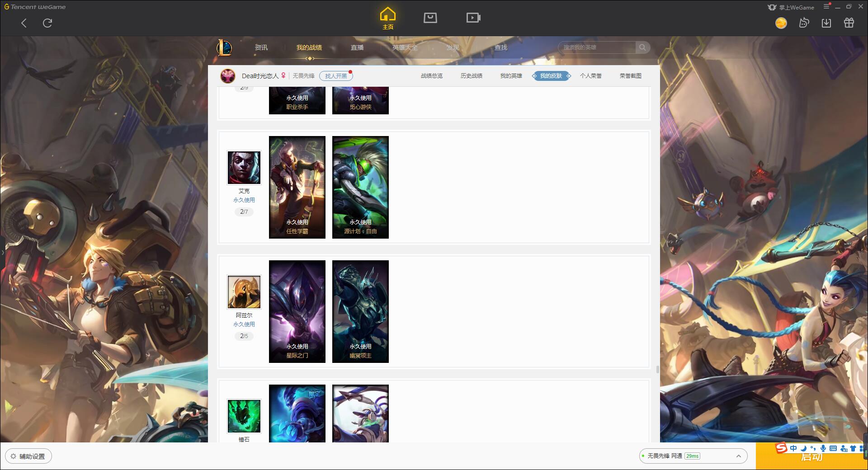Click the Sogou user account icon
Screen dimensions: 868x470
844,448
